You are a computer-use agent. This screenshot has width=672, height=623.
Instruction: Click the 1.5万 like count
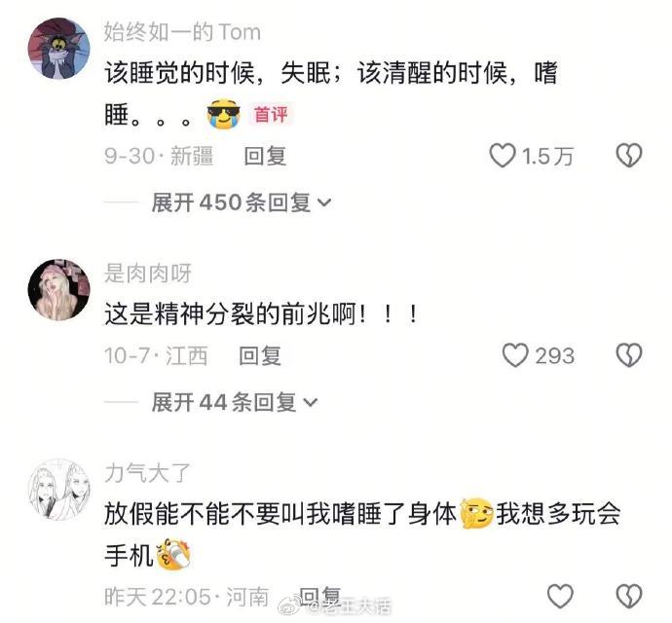547,156
